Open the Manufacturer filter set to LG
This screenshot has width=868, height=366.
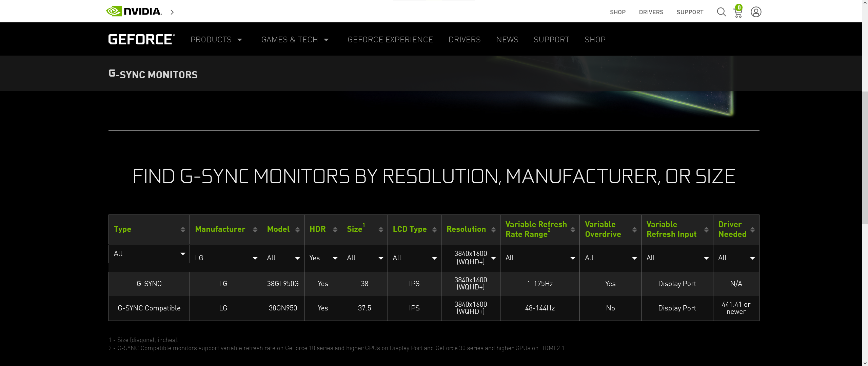tap(226, 258)
